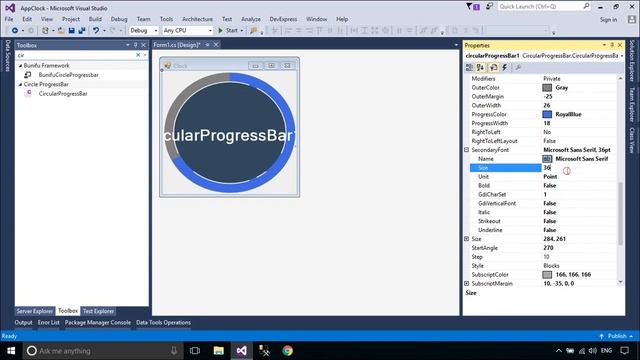Open Task View on the taskbar
This screenshot has height=360, width=640.
click(x=195, y=351)
